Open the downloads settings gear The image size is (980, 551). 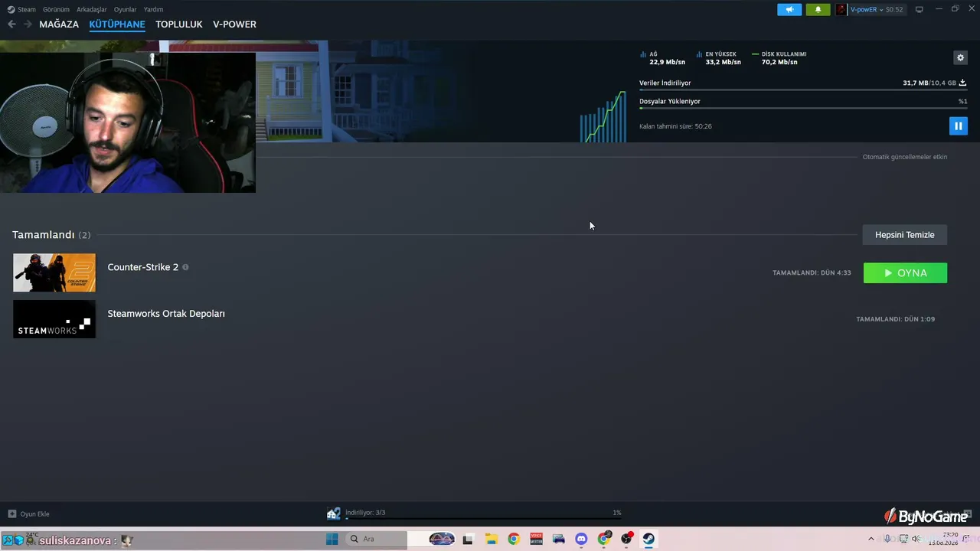click(960, 57)
